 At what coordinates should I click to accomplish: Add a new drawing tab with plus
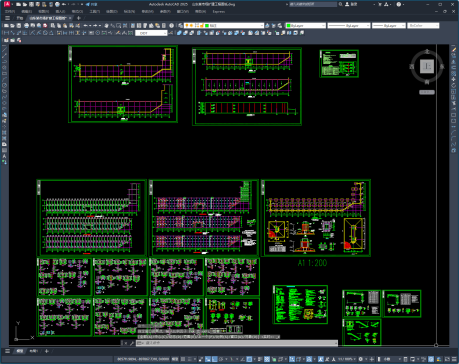coord(79,18)
